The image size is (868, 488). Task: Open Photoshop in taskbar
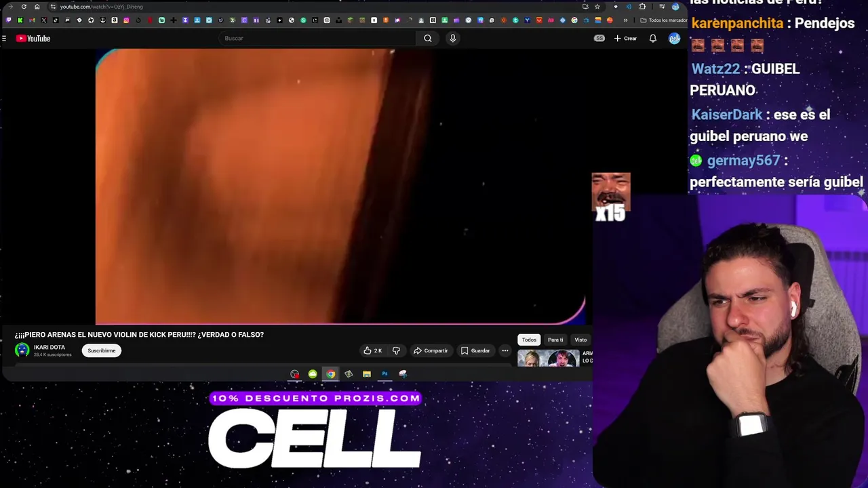pos(384,374)
